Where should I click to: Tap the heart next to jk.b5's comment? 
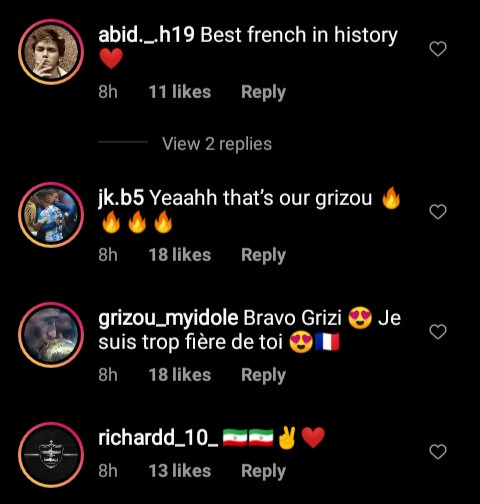tap(438, 212)
